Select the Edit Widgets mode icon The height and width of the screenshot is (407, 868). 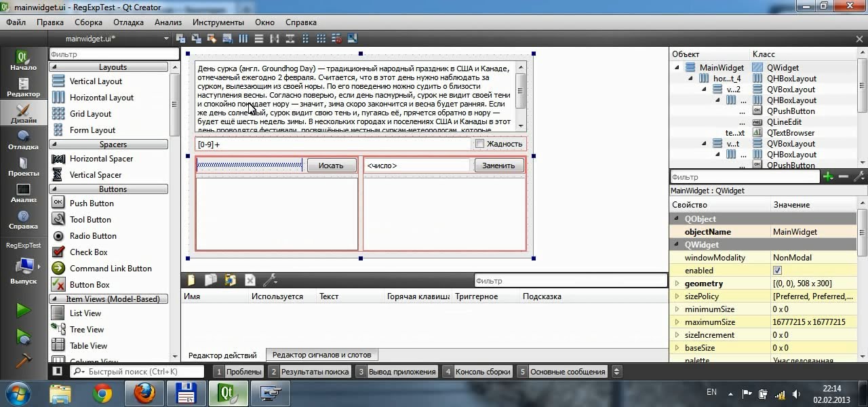tap(180, 39)
